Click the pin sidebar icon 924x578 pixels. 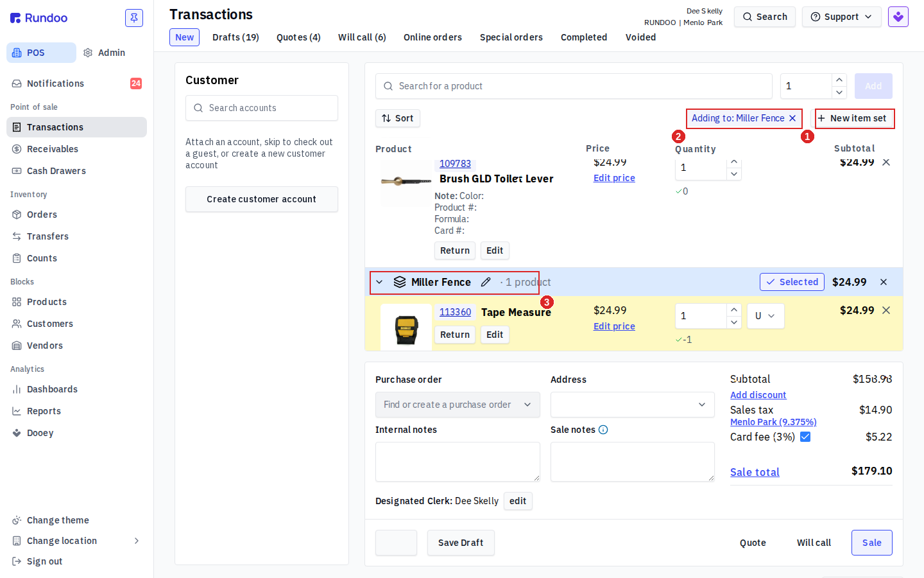(134, 18)
